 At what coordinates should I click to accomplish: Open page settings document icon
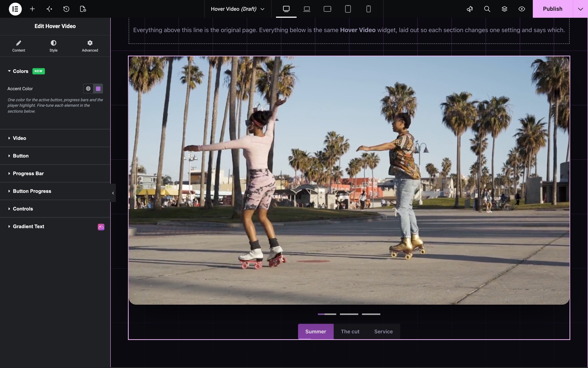(x=83, y=9)
